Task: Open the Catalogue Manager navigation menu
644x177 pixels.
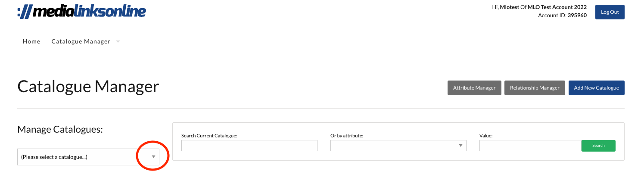Action: [81, 42]
